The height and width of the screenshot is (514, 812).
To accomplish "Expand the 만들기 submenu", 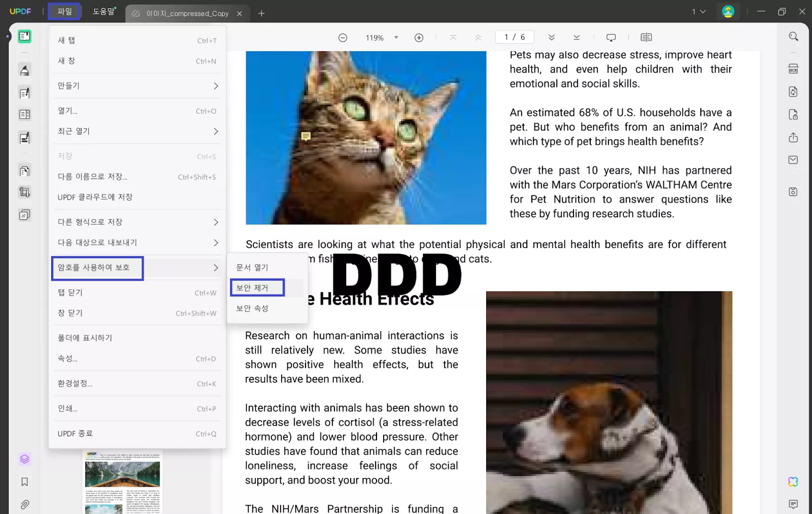I will tap(138, 86).
